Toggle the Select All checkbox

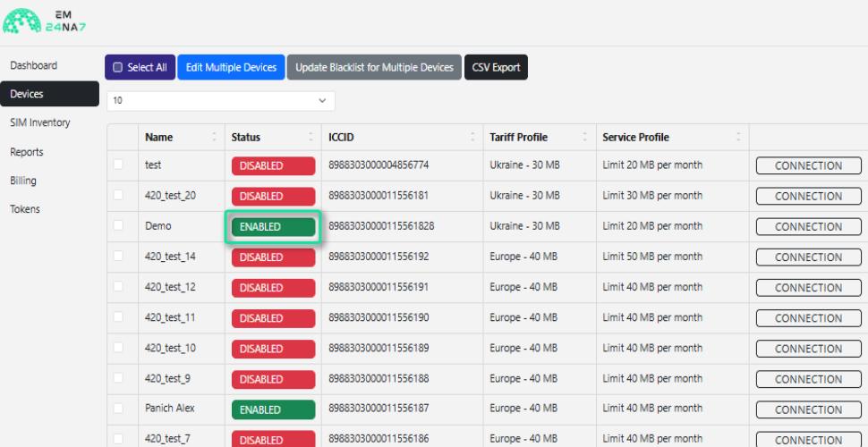(x=117, y=67)
